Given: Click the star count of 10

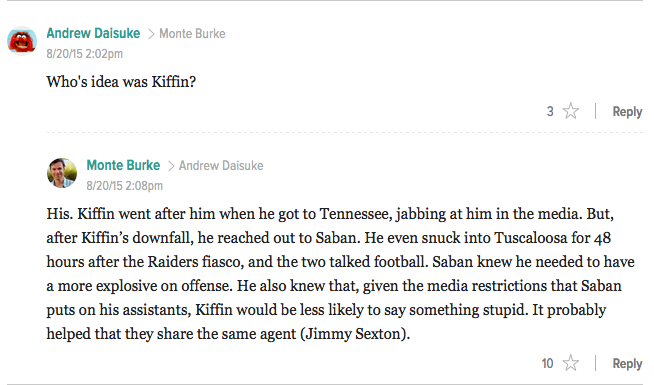Looking at the screenshot, I should coord(548,363).
